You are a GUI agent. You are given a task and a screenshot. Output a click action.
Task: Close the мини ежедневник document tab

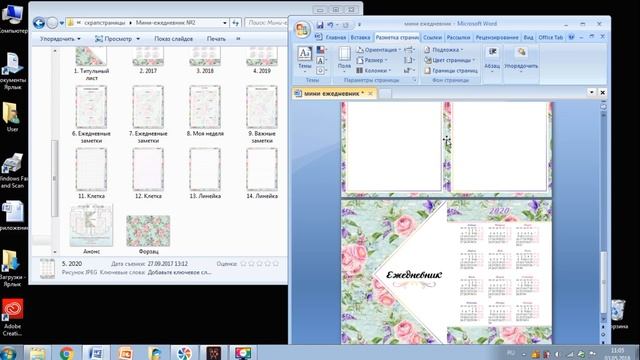tap(370, 93)
